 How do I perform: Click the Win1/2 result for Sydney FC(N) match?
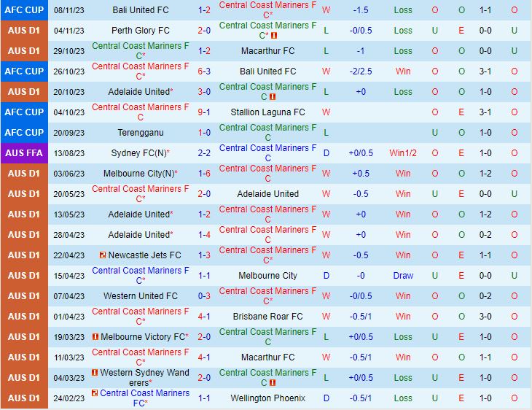point(403,153)
